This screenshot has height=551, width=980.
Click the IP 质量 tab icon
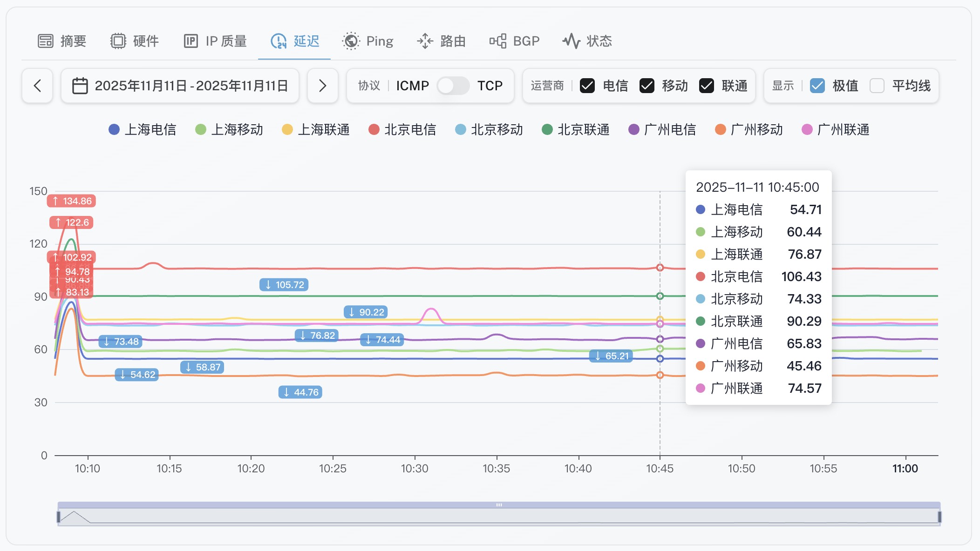click(x=191, y=41)
